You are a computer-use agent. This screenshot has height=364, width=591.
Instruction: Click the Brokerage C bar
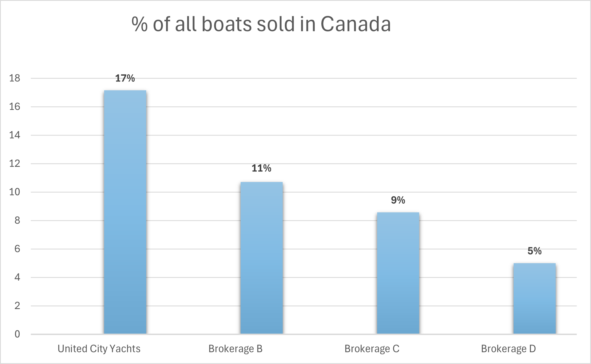398,273
